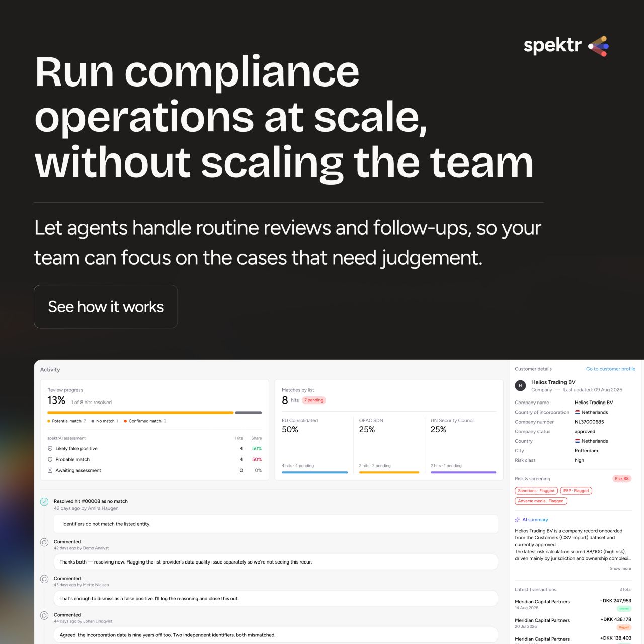Click company number NL37000685
644x644 pixels.
[589, 422]
